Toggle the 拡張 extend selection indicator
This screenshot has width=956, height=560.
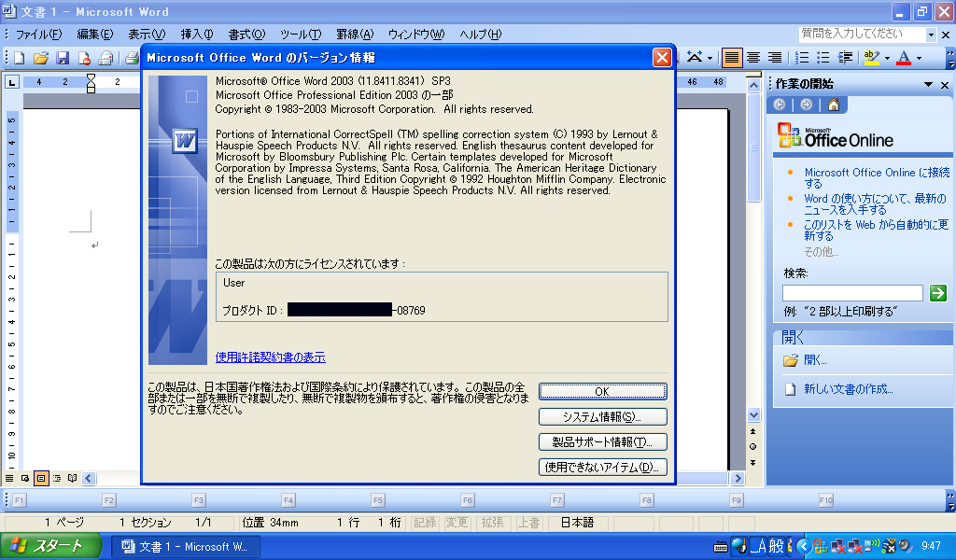click(x=493, y=523)
